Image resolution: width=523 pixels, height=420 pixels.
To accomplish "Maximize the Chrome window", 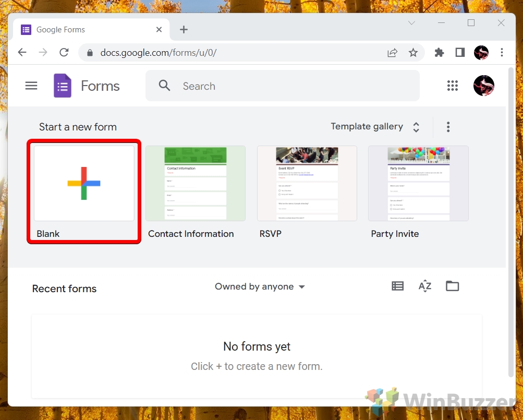I will click(471, 23).
